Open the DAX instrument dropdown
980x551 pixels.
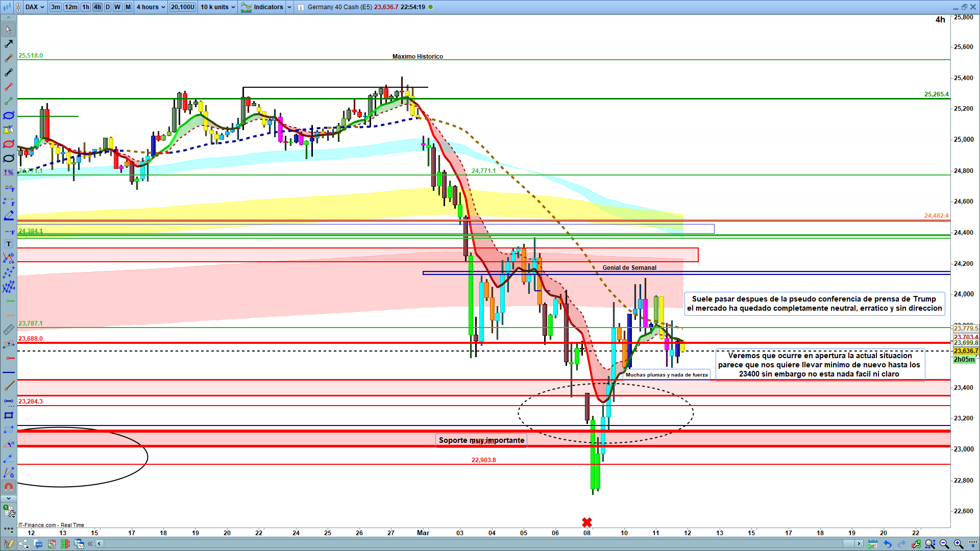[x=35, y=7]
